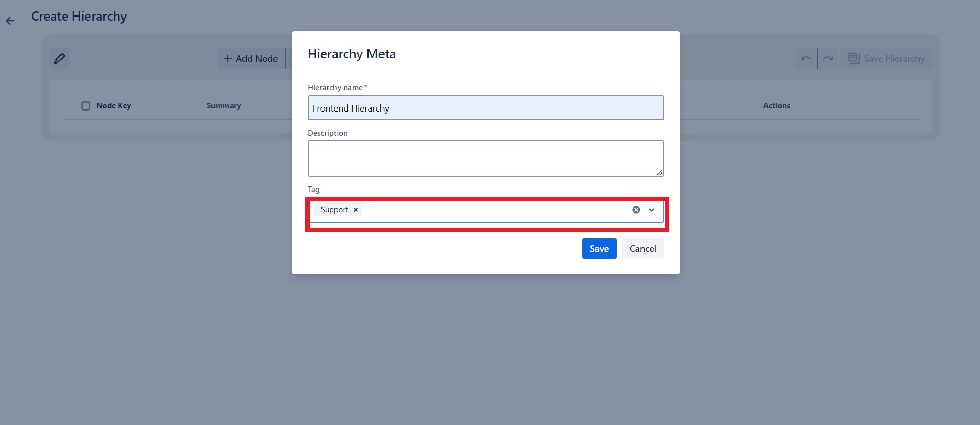Viewport: 980px width, 425px height.
Task: Cancel the Hierarchy Meta dialog
Action: coord(642,248)
